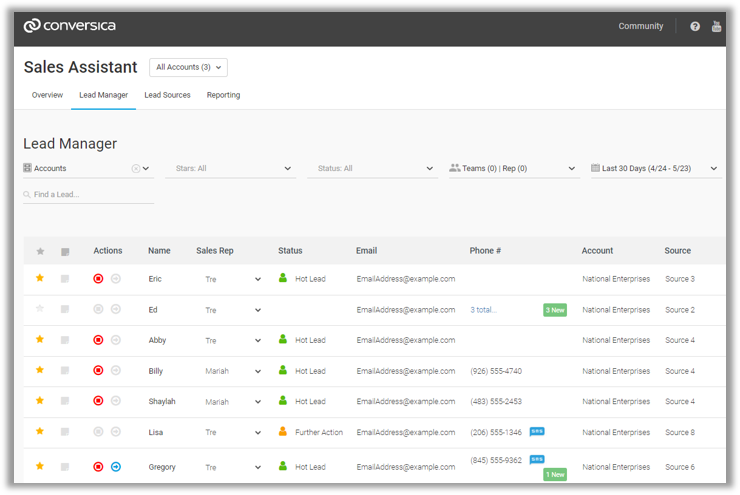Click the 'Further Action' status text
The height and width of the screenshot is (495, 740).
click(x=319, y=432)
